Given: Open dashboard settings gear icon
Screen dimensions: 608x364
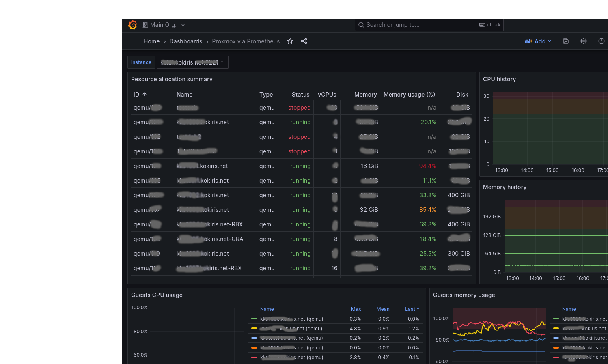Looking at the screenshot, I should (x=584, y=41).
